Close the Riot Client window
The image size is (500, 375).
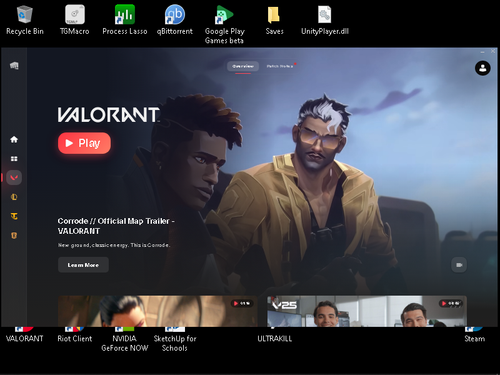493,51
